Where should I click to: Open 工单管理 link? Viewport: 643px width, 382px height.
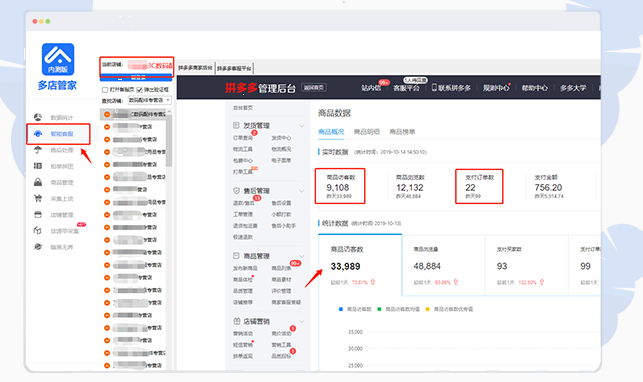[x=243, y=214]
